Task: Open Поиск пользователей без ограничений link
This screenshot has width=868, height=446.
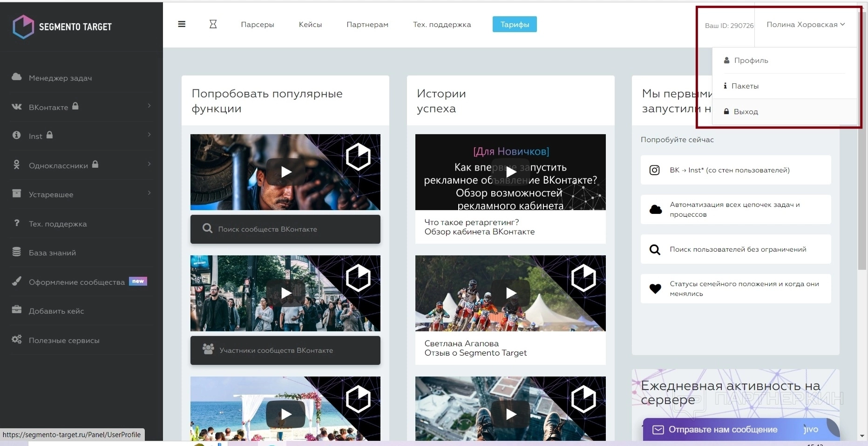Action: click(736, 249)
